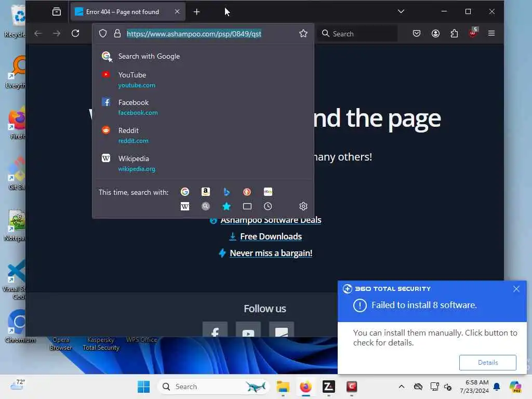Select the Facebook suggestion
532x399 pixels.
click(x=203, y=107)
